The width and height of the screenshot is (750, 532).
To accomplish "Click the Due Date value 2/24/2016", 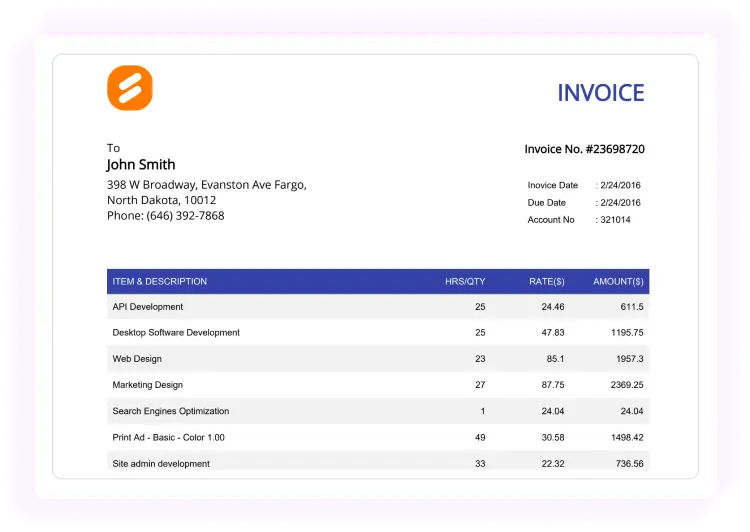I will pyautogui.click(x=620, y=202).
